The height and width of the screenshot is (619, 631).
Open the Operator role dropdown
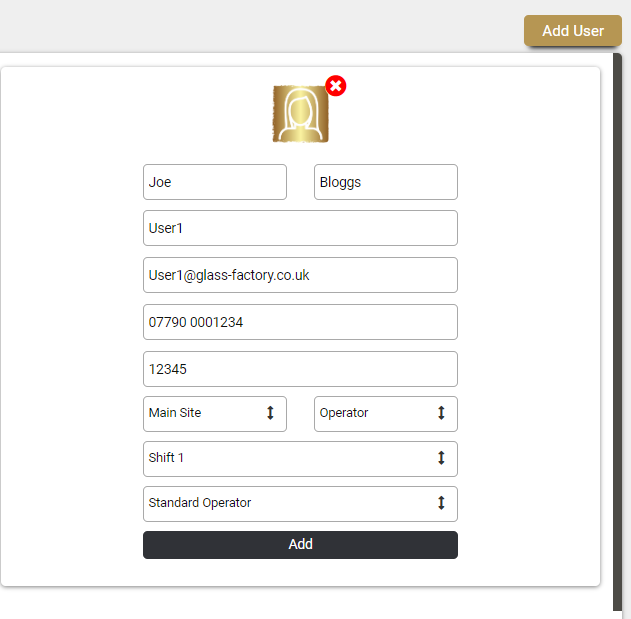[386, 414]
